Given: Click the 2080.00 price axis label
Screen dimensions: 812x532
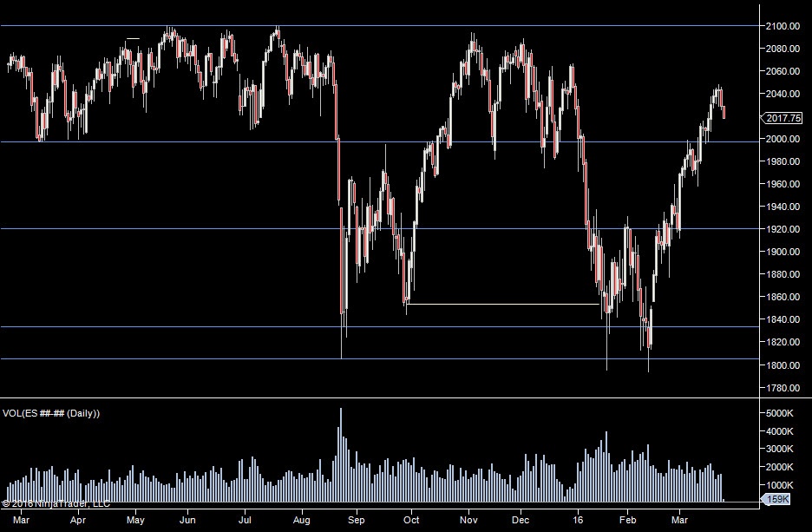Looking at the screenshot, I should tap(783, 49).
